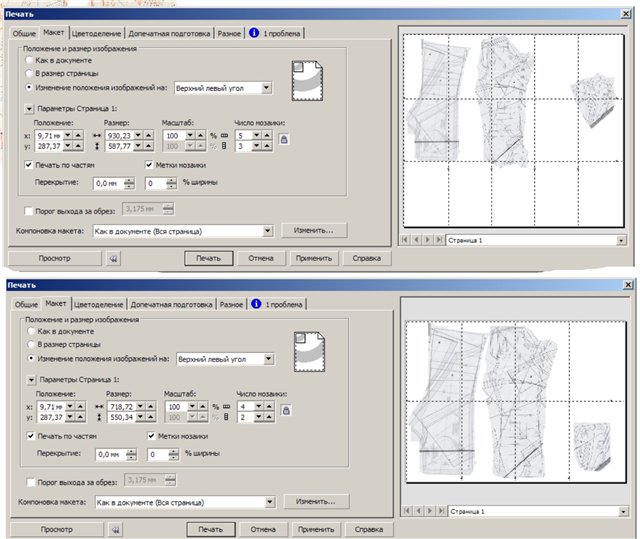Viewport: 640px width, 539px height.
Task: Click collapse preview arrows icon in upper dialog
Action: pos(114,258)
